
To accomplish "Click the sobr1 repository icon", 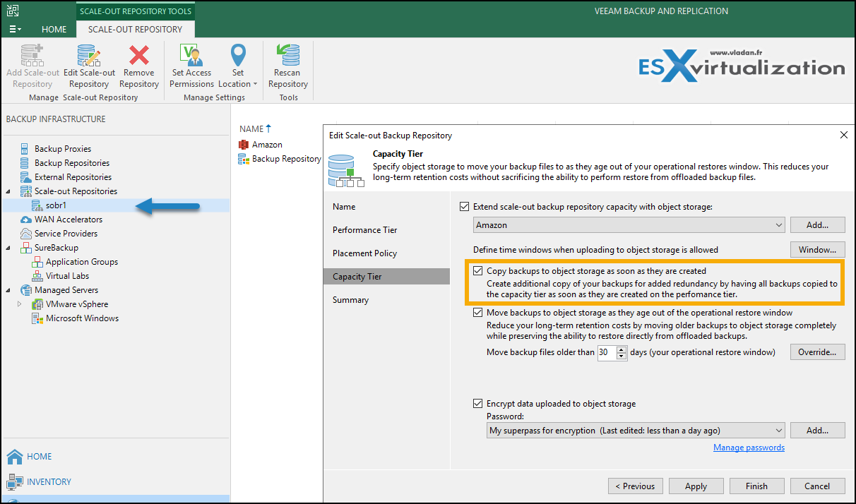I will [x=37, y=205].
